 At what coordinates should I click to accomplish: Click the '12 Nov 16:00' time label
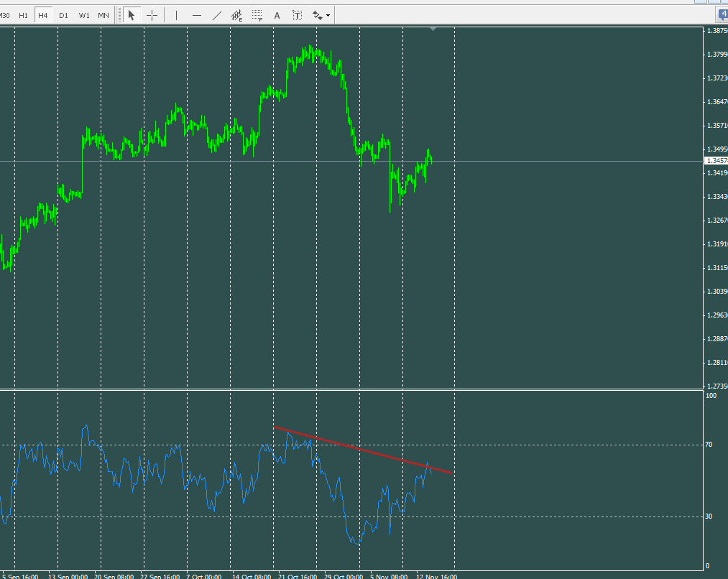[x=436, y=576]
